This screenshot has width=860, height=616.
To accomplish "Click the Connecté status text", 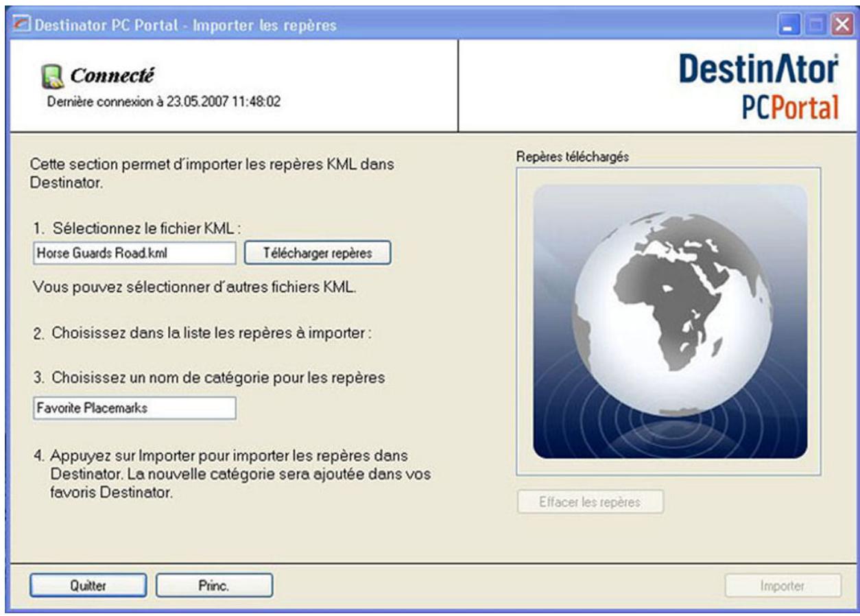I will coord(111,75).
